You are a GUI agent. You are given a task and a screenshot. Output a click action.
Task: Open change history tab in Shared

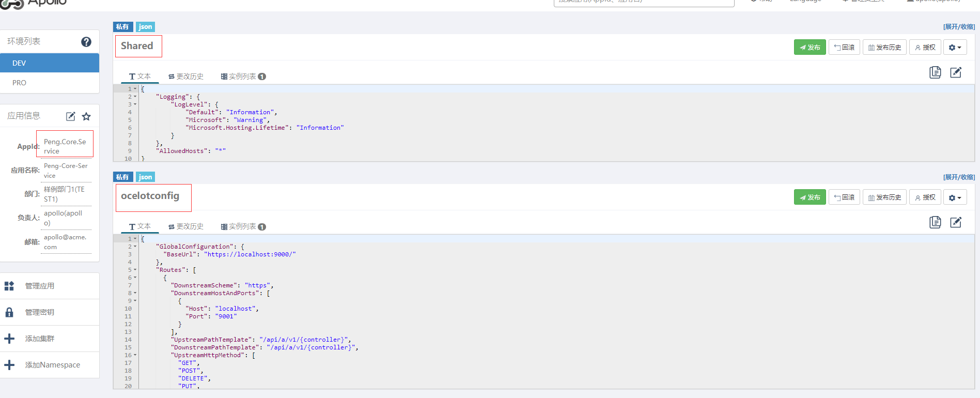coord(185,76)
